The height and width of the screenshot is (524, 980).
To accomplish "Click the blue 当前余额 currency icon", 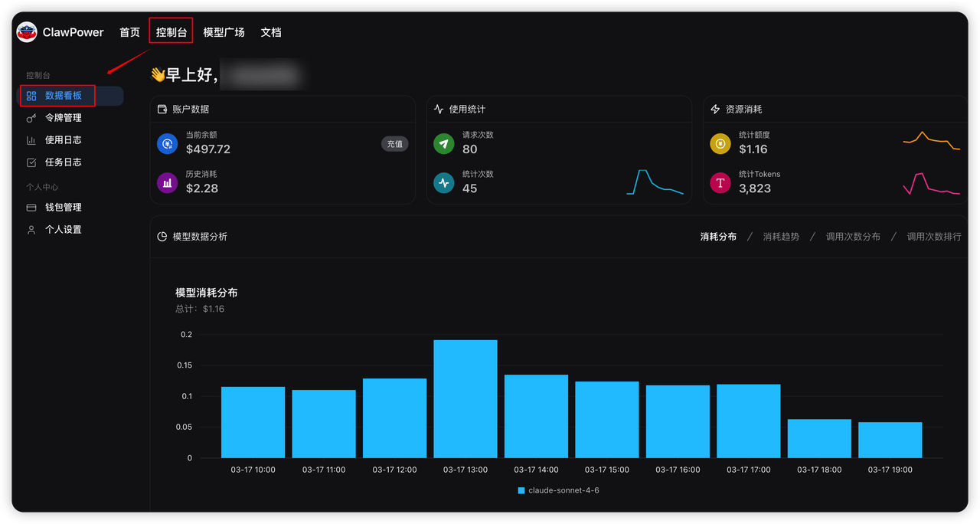I will click(x=167, y=143).
